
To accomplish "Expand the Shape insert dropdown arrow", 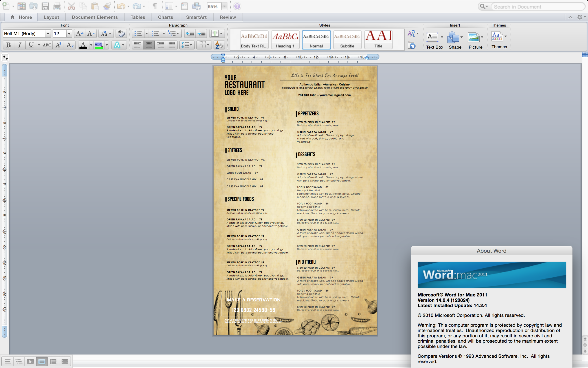I will [462, 37].
